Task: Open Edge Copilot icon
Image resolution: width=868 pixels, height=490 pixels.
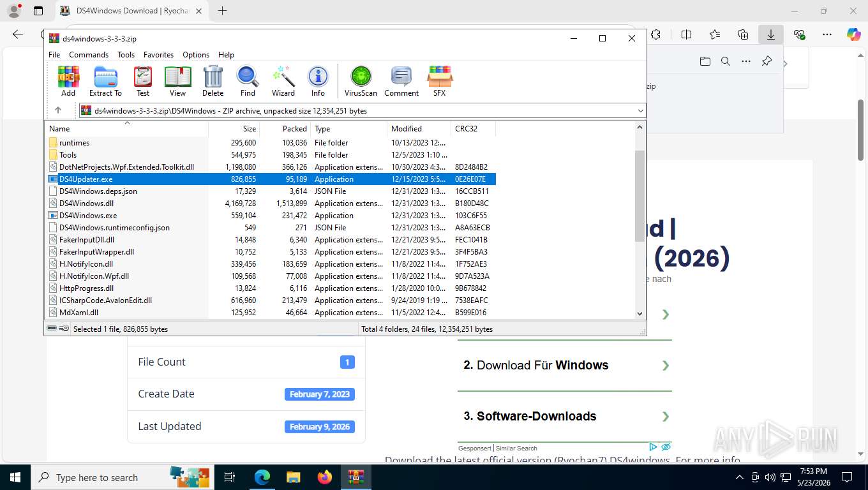Action: click(853, 34)
